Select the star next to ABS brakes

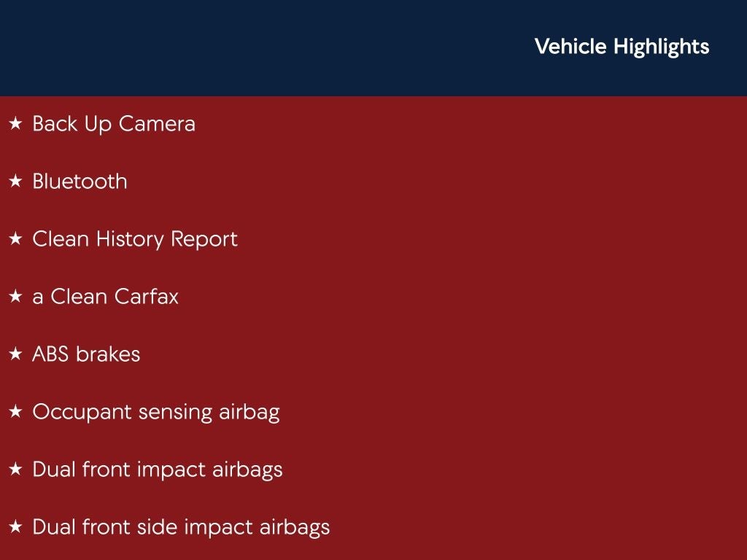click(x=15, y=354)
